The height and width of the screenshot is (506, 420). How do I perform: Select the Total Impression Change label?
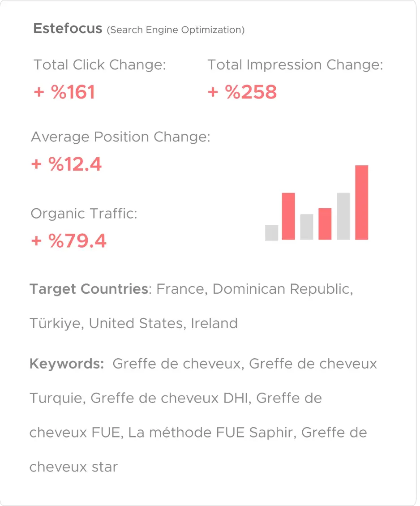295,65
